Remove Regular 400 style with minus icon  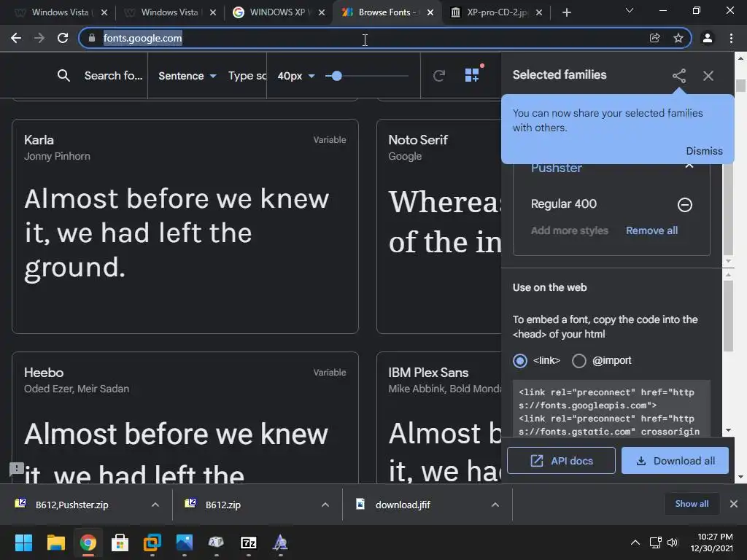[684, 205]
